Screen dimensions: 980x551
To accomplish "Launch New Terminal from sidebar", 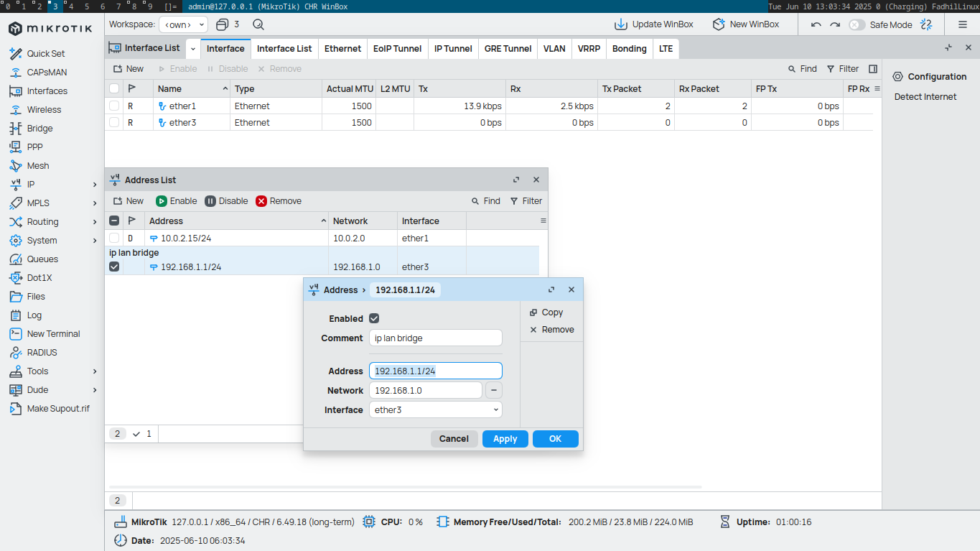I will (15, 334).
